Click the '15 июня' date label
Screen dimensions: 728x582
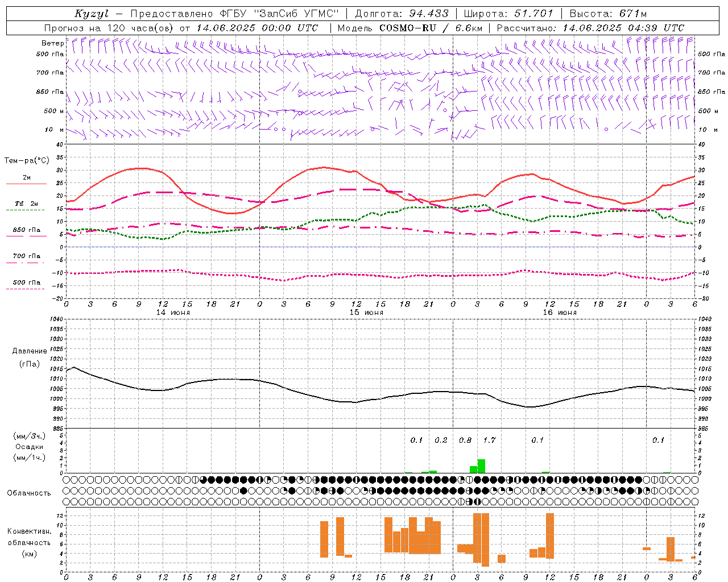(x=366, y=313)
